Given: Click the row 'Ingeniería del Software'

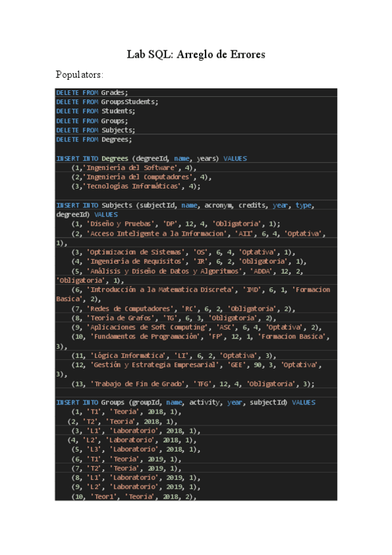Looking at the screenshot, I should pos(134,168).
